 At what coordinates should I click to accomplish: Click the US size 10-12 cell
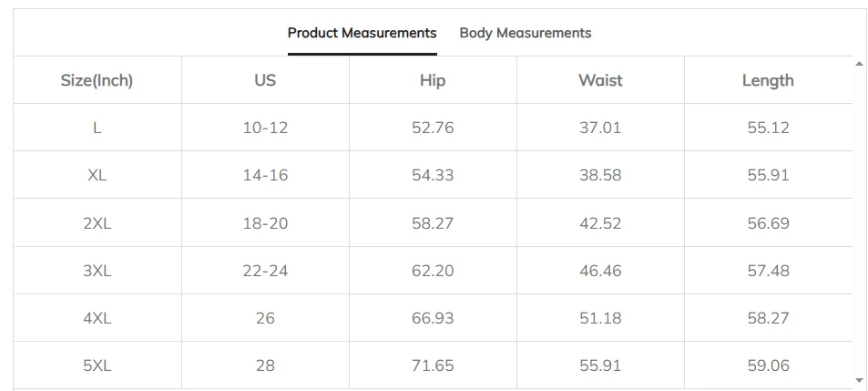click(265, 128)
